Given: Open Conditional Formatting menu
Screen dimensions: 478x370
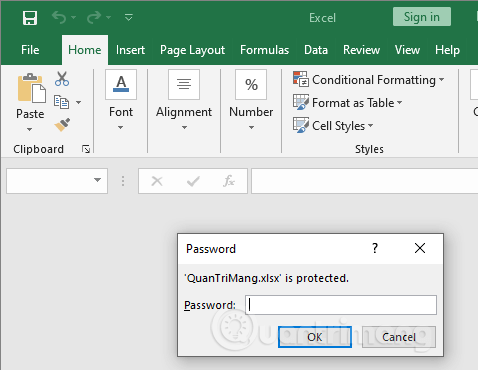Looking at the screenshot, I should point(369,80).
